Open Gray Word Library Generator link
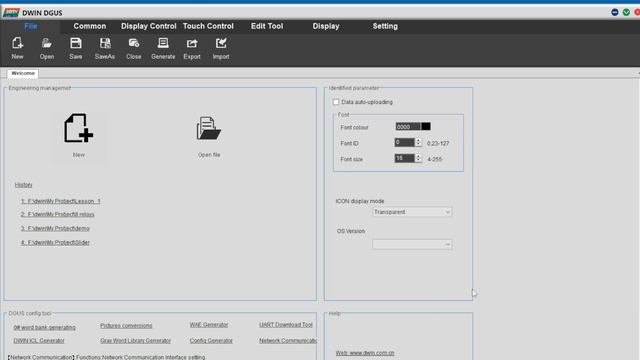This screenshot has height=360, width=640. pyautogui.click(x=136, y=340)
